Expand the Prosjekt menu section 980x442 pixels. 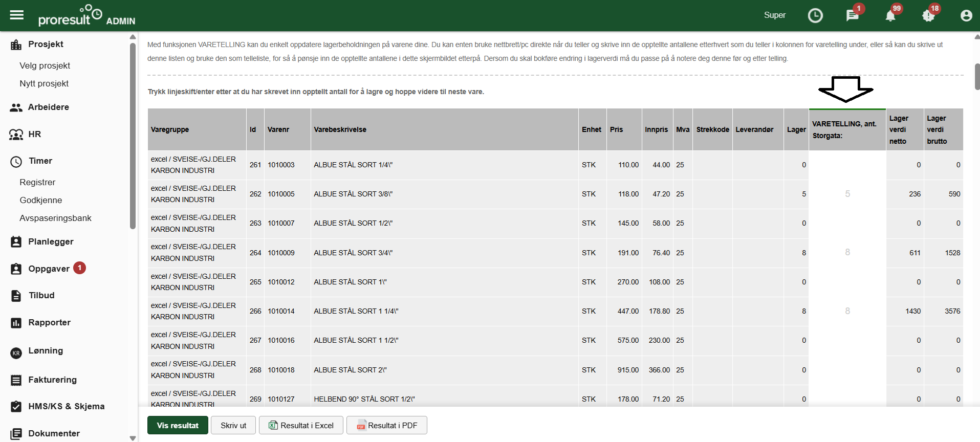pos(46,45)
